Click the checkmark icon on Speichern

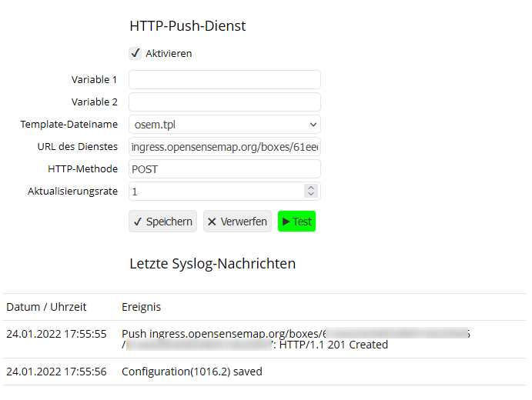(138, 222)
